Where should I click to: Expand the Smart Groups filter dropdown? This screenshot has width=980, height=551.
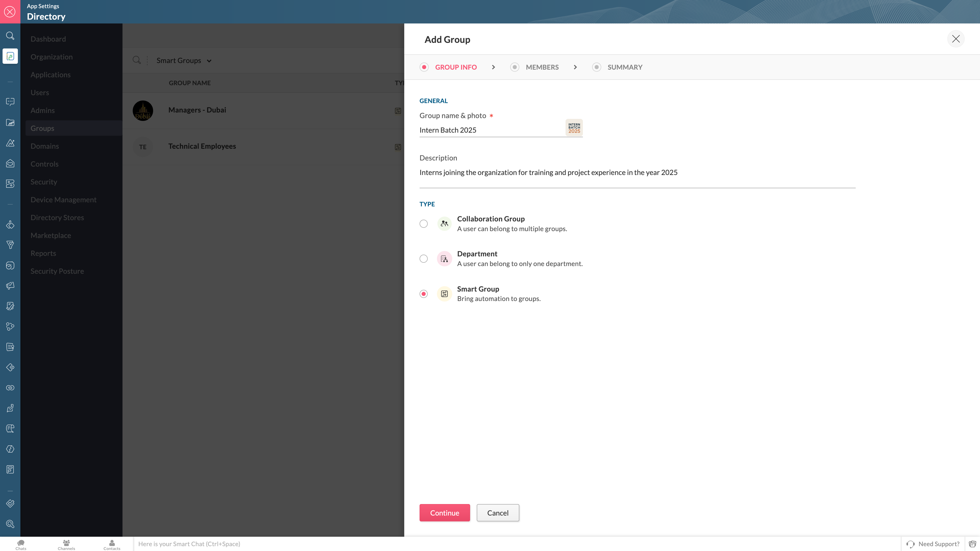pos(184,60)
